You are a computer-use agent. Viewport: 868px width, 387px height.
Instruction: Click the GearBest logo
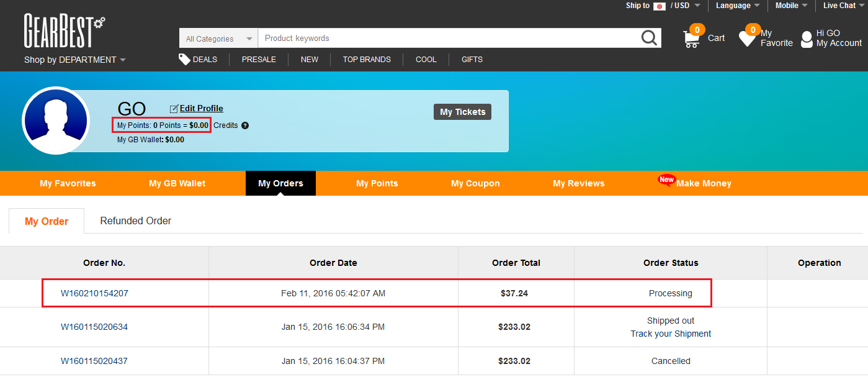click(65, 31)
